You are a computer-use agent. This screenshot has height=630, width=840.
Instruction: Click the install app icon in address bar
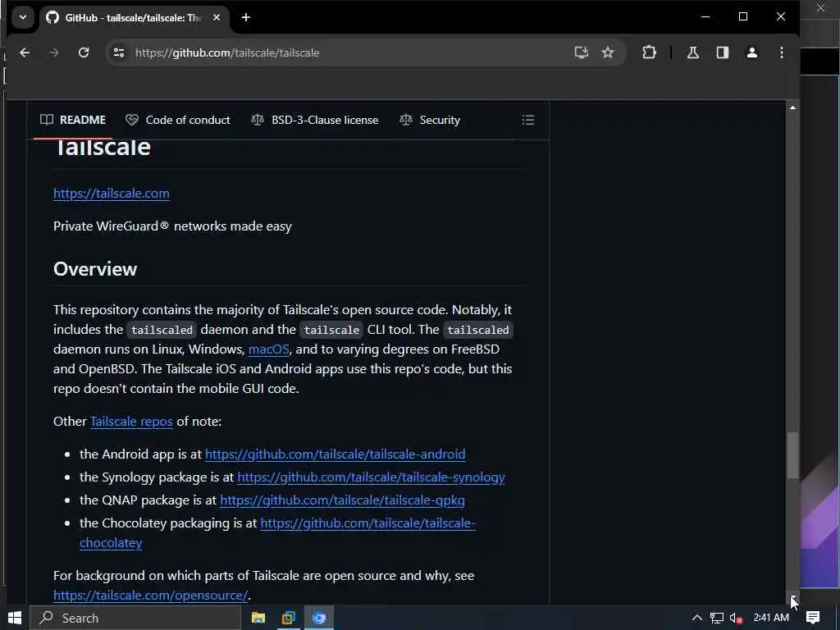[x=582, y=52]
